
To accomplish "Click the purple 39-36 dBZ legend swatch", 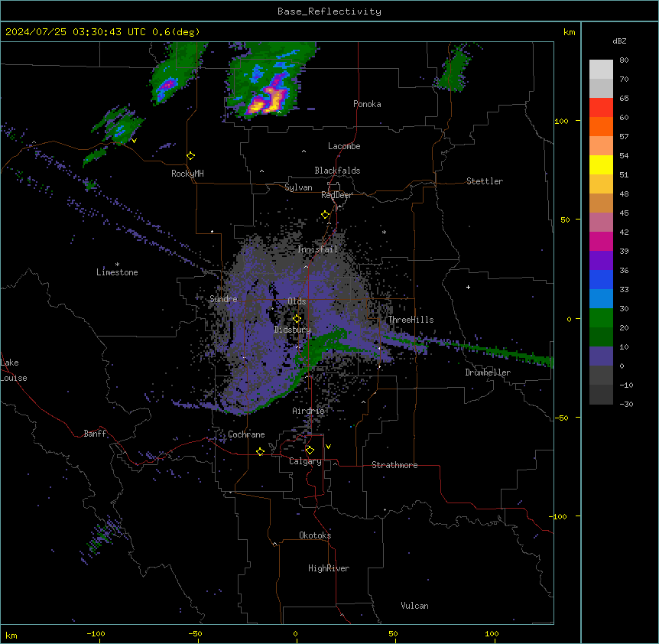I will coord(601,260).
